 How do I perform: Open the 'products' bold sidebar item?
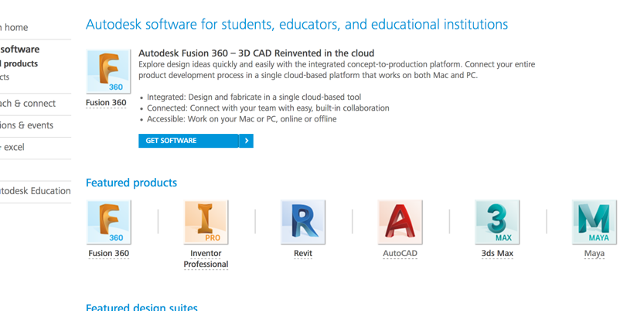tap(19, 63)
